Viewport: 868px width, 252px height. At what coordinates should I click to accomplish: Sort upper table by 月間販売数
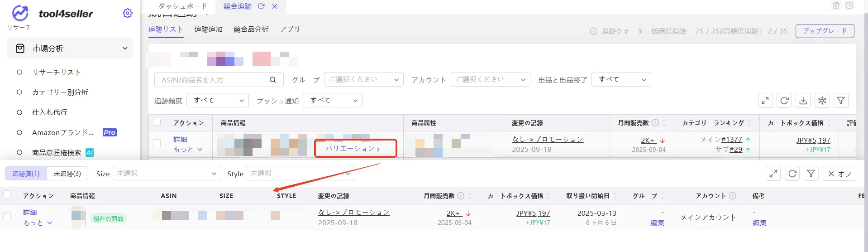tap(664, 123)
